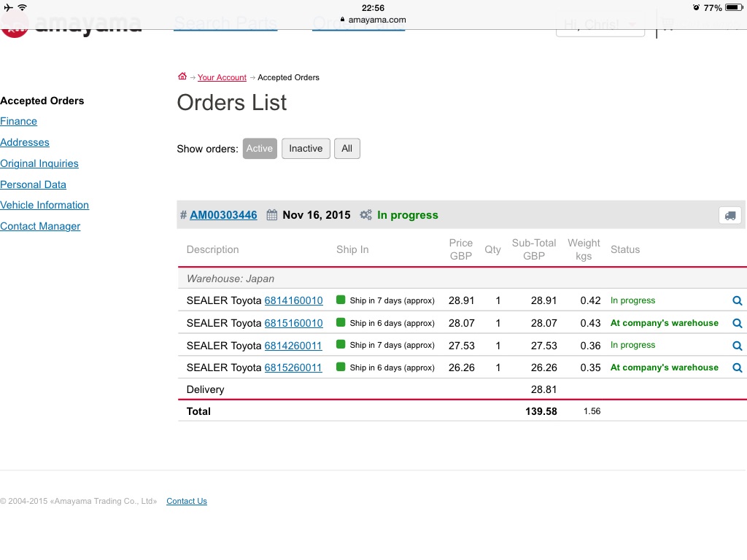Open part number 6815260011
Screen dimensions: 747x560
click(293, 367)
